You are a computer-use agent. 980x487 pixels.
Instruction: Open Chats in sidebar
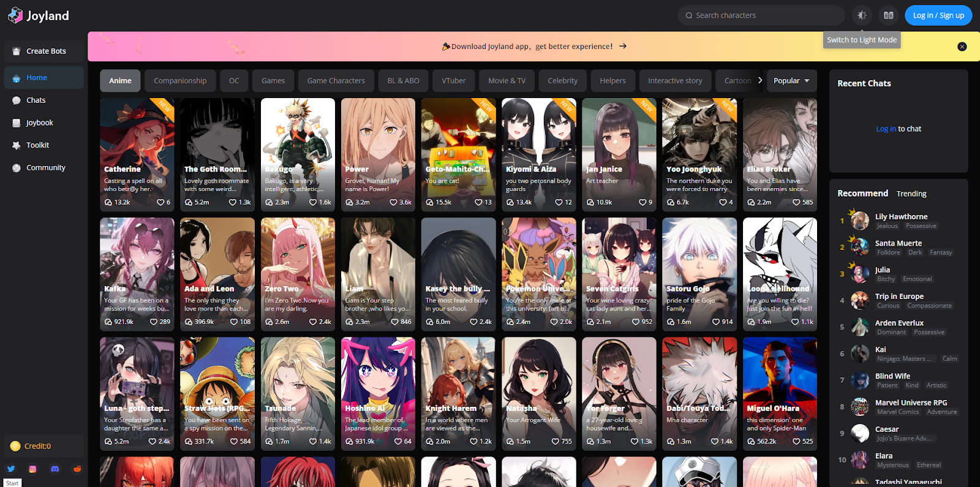click(x=43, y=100)
